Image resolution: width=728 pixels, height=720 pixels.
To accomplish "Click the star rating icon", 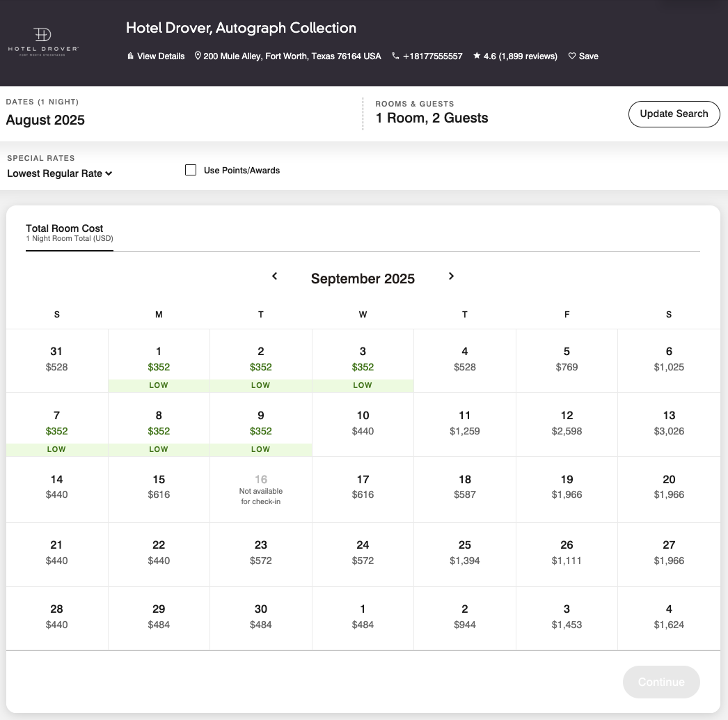I will pos(477,56).
